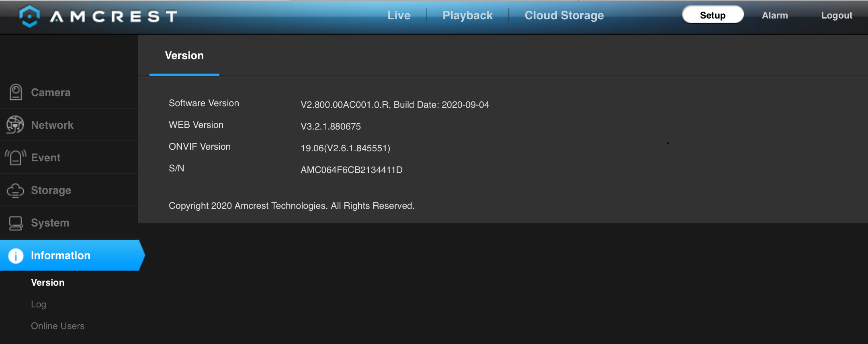Click the ONVIF version value 19.06(V2.6.1.845551)
This screenshot has width=868, height=344.
(x=346, y=148)
